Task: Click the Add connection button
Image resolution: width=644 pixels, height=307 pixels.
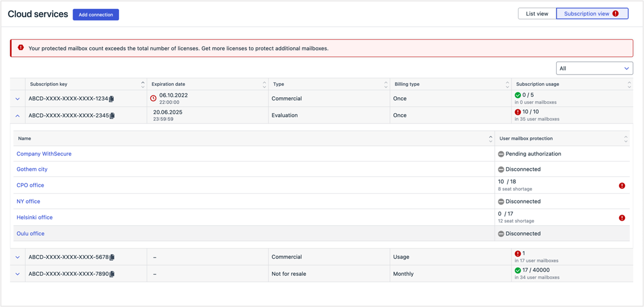Action: point(96,15)
